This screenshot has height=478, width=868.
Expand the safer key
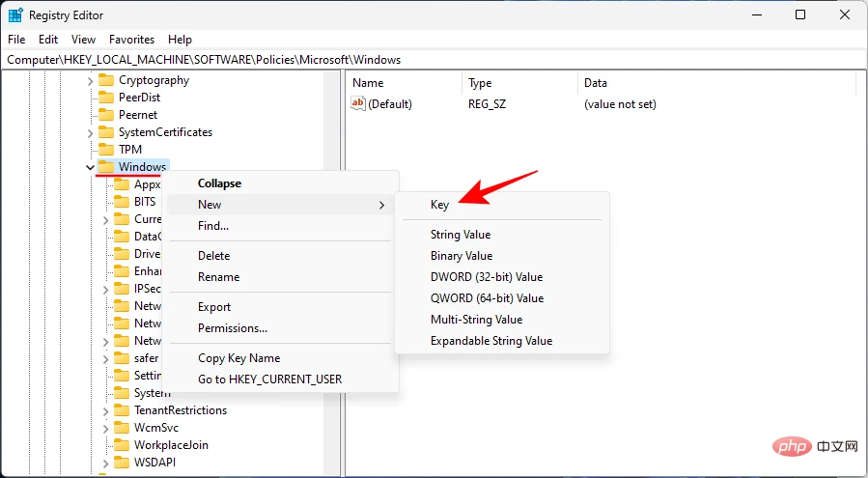tap(106, 359)
